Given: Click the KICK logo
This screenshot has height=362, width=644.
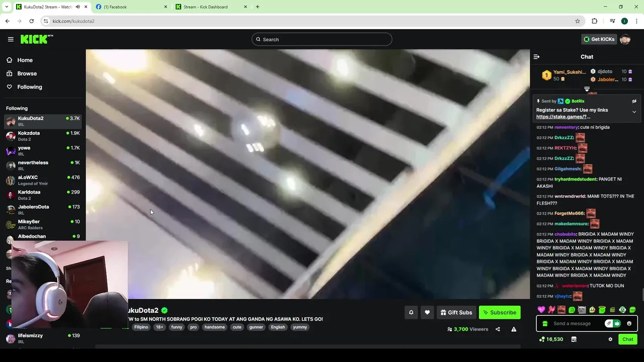Looking at the screenshot, I should point(37,39).
